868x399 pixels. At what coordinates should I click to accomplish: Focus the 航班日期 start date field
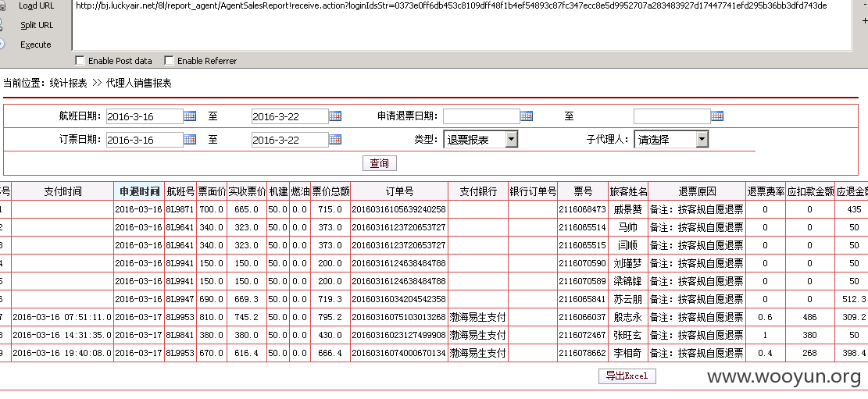click(144, 116)
